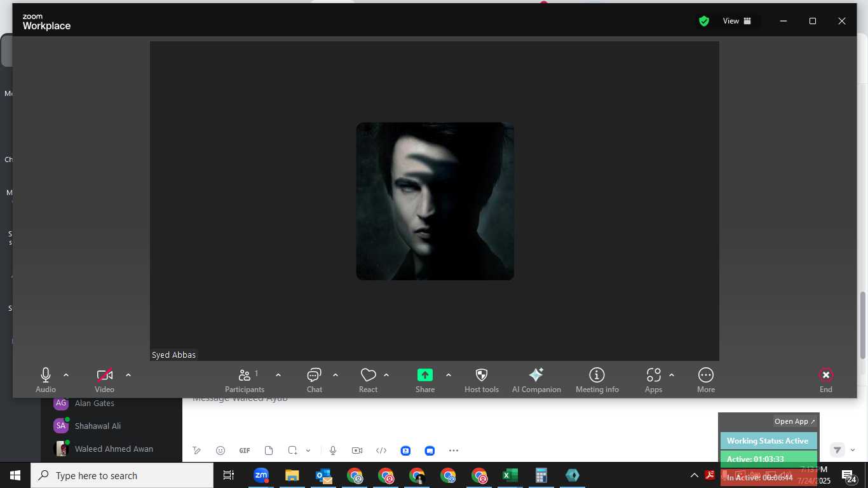The image size is (868, 488).
Task: Open the Apps panel
Action: (x=653, y=380)
